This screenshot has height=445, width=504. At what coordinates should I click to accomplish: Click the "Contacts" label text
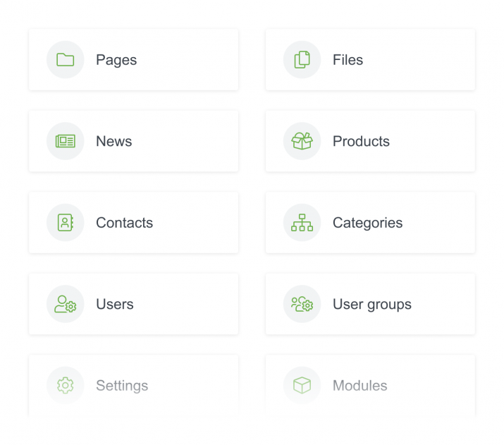(x=124, y=223)
